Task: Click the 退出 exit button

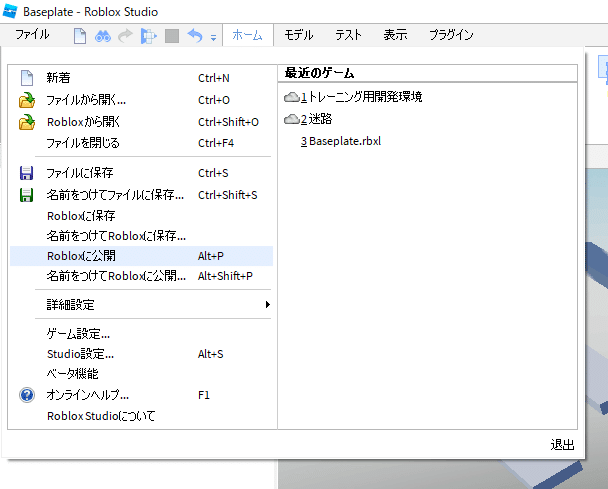Action: (x=562, y=444)
